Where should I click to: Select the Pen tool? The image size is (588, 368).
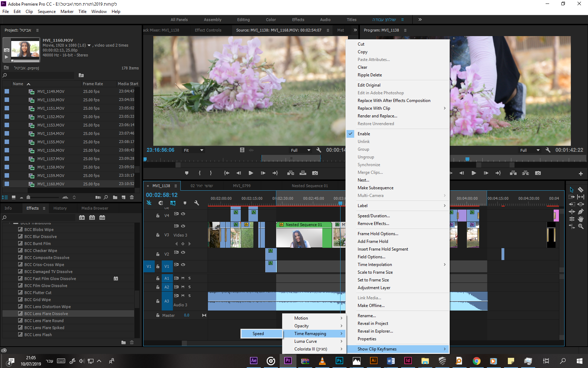580,211
